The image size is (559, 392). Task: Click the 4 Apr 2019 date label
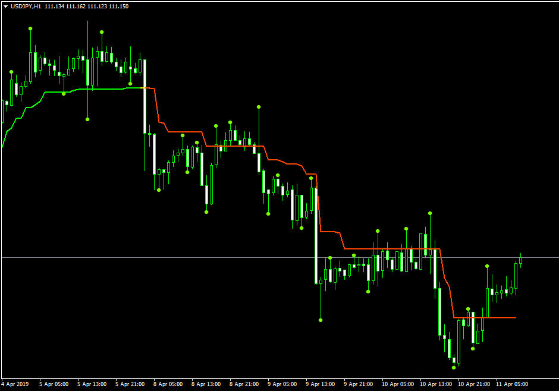point(15,384)
